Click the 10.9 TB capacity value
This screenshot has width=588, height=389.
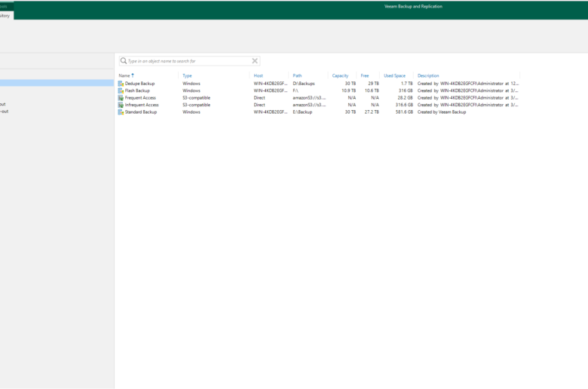pos(349,90)
